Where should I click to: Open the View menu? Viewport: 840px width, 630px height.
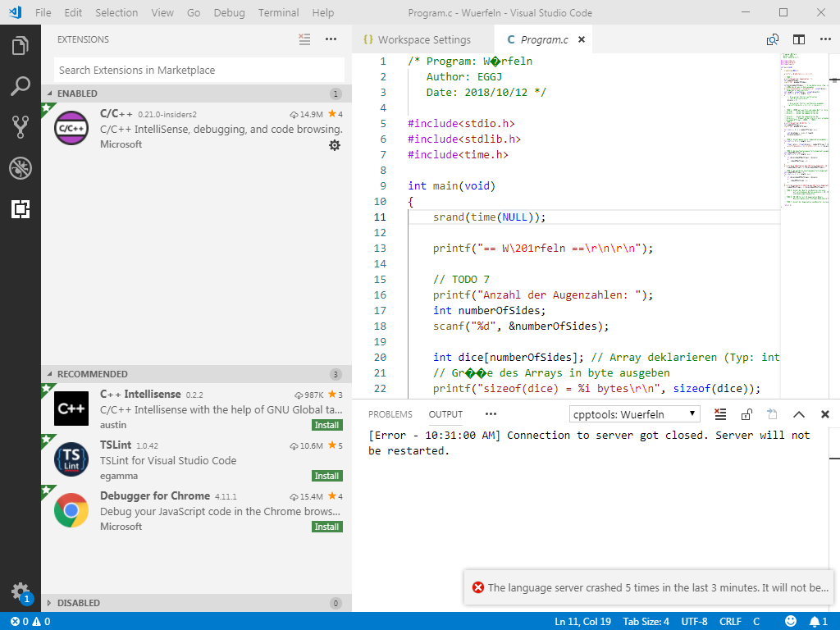pyautogui.click(x=162, y=12)
